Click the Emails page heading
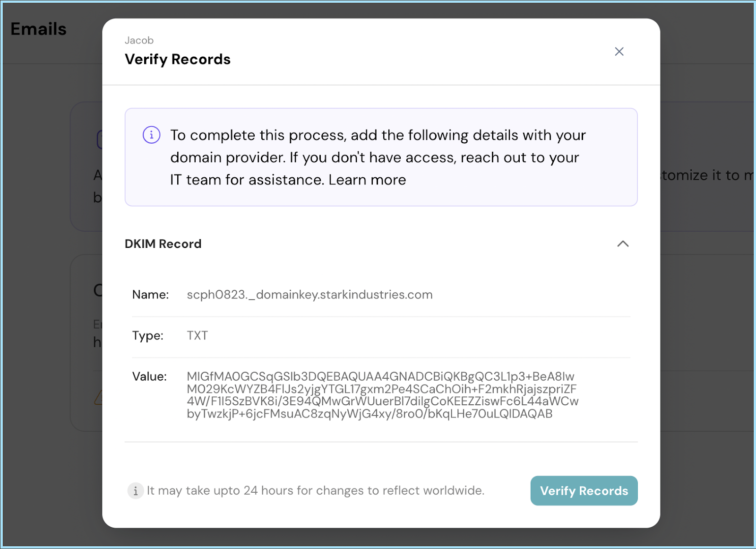756x549 pixels. pos(39,29)
